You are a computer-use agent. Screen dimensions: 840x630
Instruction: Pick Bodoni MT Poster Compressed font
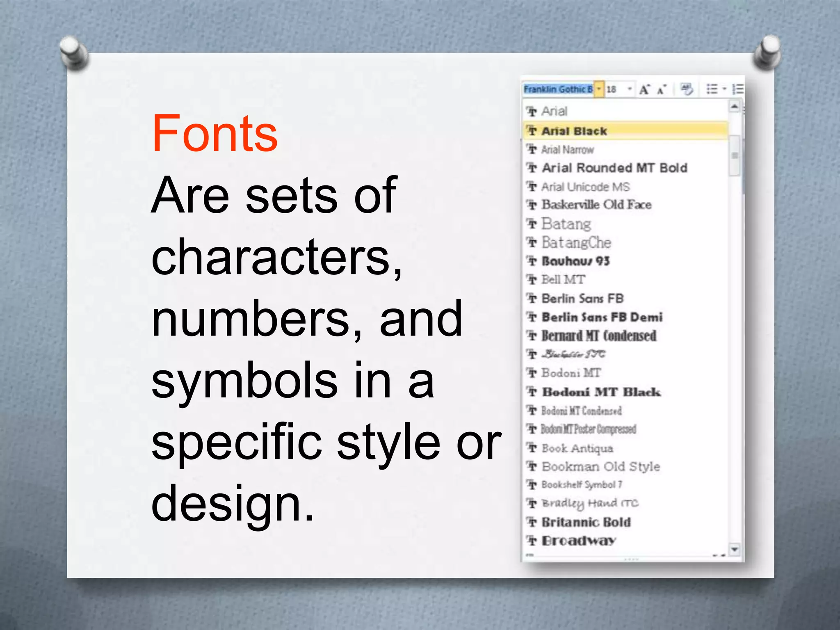coord(626,429)
